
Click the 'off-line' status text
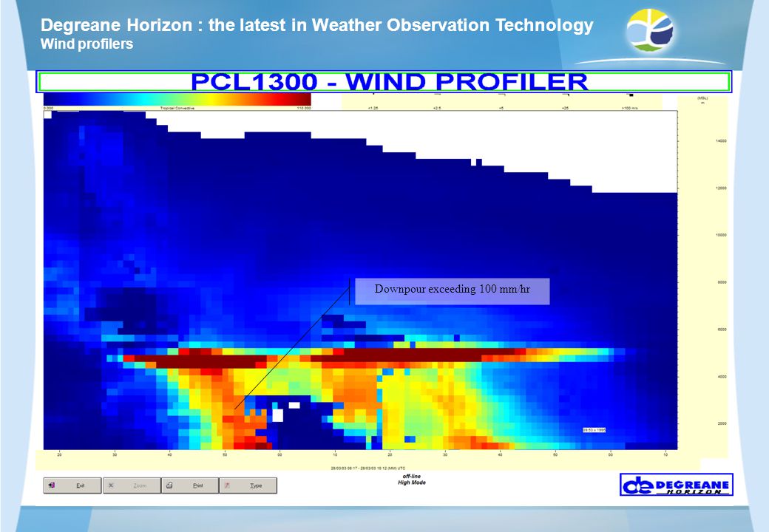[411, 476]
